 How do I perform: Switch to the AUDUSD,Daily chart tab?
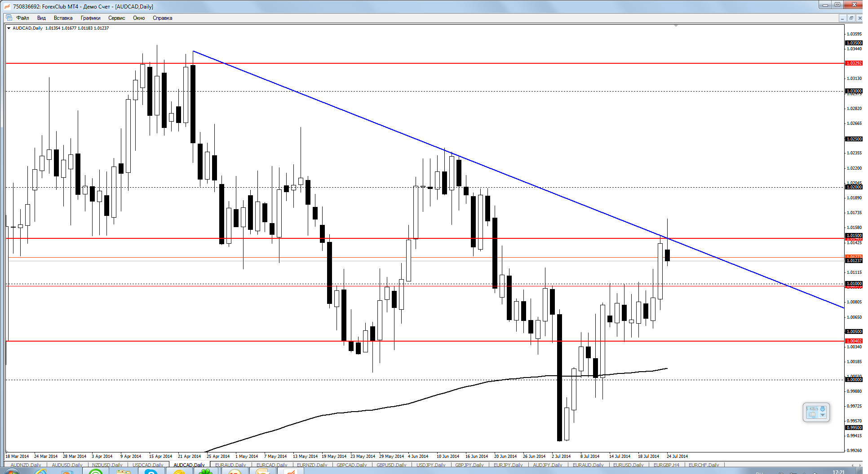(x=67, y=465)
